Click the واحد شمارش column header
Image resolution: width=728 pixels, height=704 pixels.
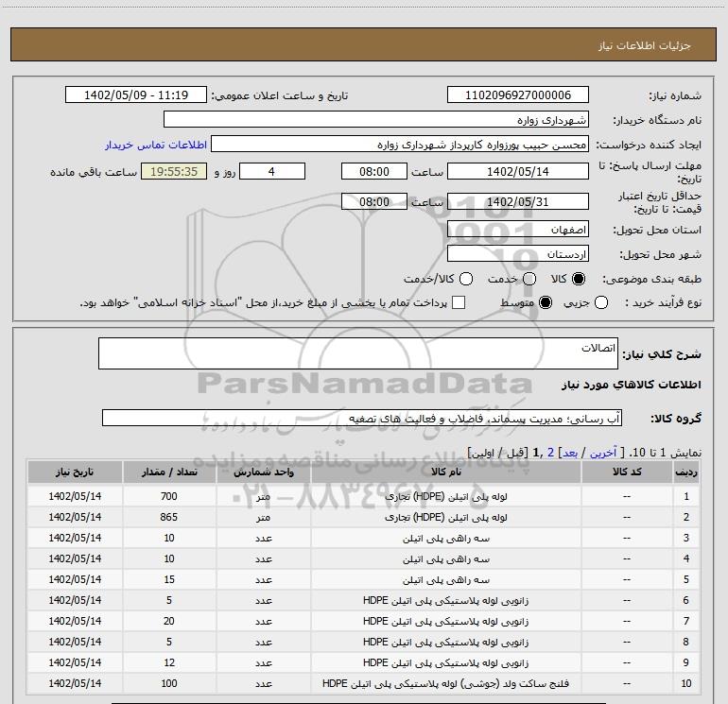(x=263, y=472)
